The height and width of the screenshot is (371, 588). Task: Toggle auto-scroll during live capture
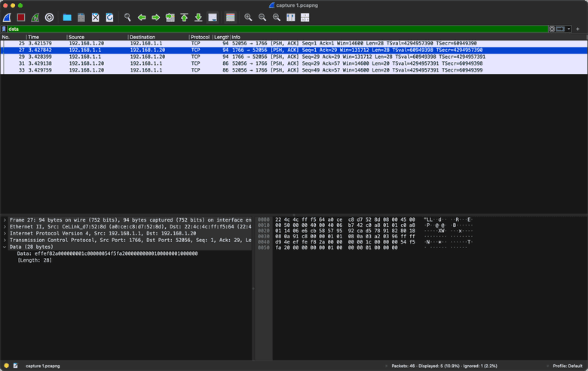213,17
